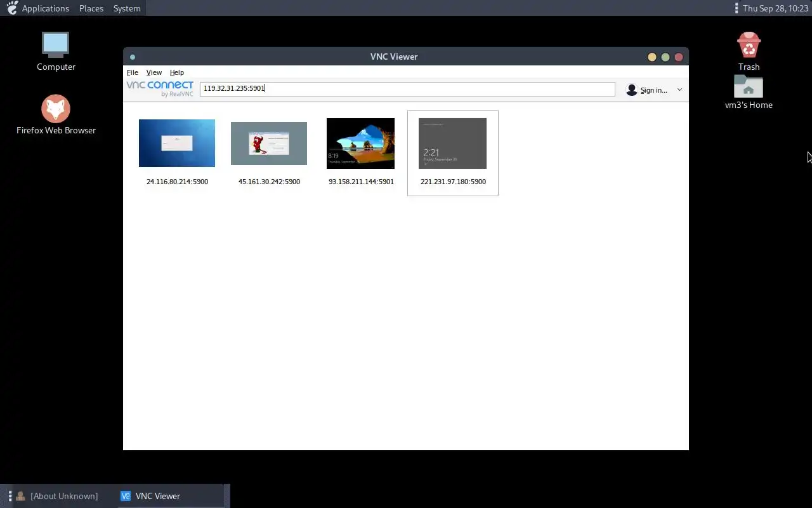Click the window menu dot in VNC Viewer titlebar
The height and width of the screenshot is (508, 812).
click(x=133, y=57)
